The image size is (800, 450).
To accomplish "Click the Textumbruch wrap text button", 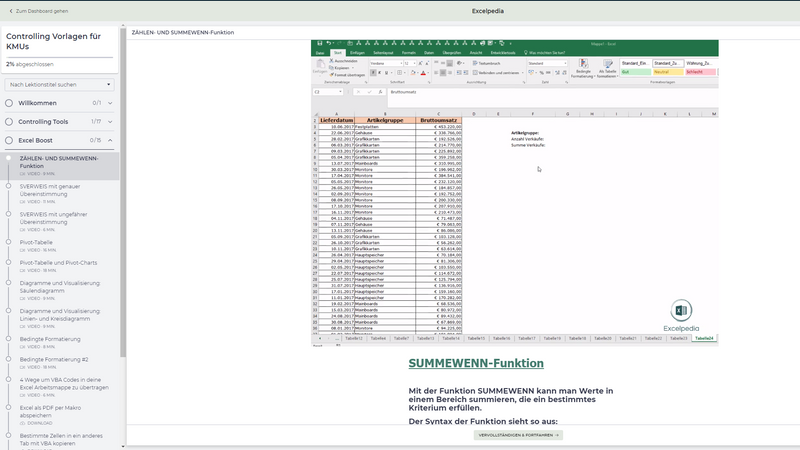I will (486, 63).
